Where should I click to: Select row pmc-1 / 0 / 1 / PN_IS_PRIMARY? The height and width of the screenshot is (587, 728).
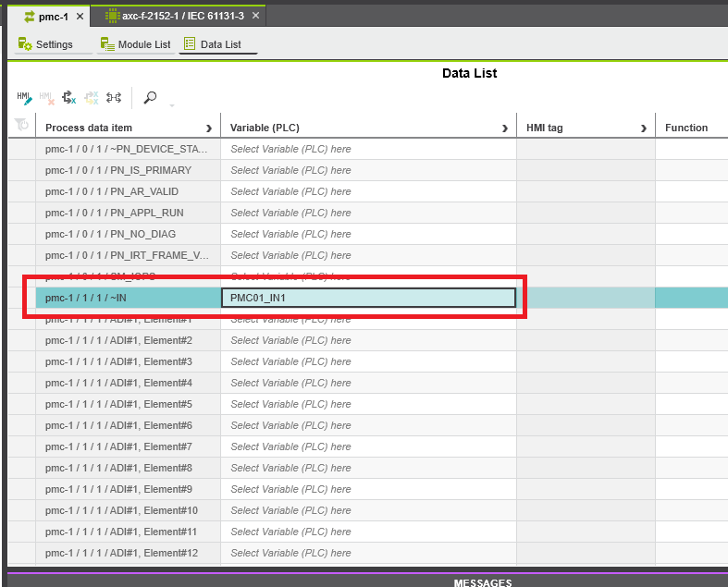(118, 170)
